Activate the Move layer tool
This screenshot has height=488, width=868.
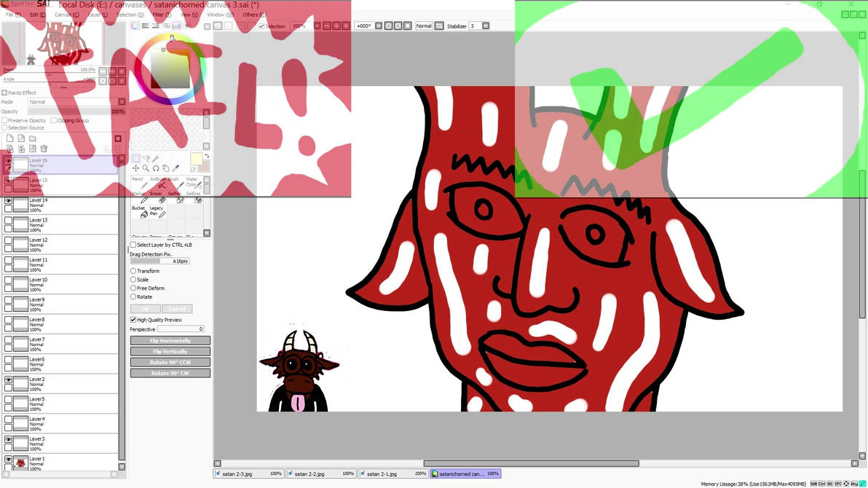click(x=136, y=168)
